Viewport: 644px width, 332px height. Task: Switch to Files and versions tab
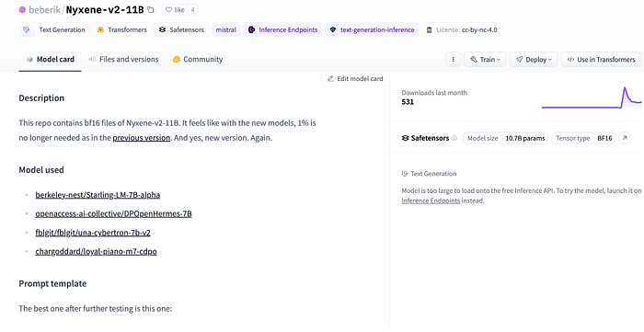(x=123, y=59)
